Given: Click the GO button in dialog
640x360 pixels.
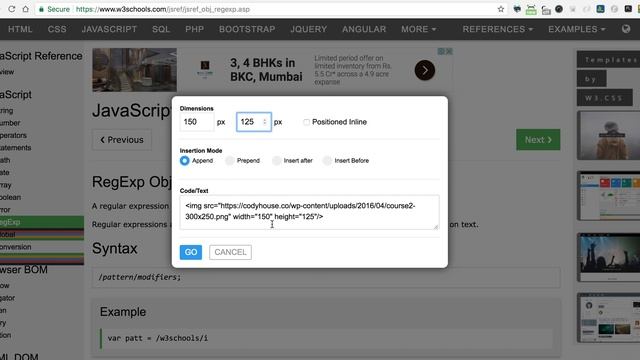Looking at the screenshot, I should click(x=191, y=252).
